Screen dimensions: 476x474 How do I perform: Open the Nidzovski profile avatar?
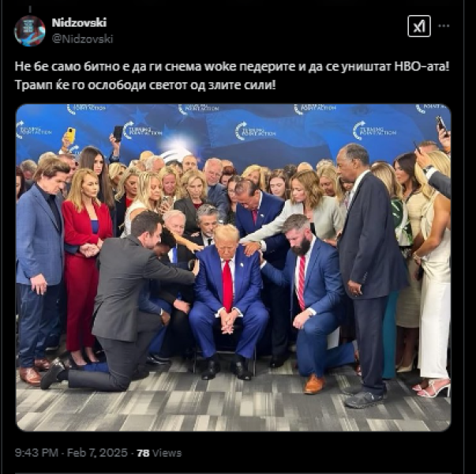coord(30,31)
